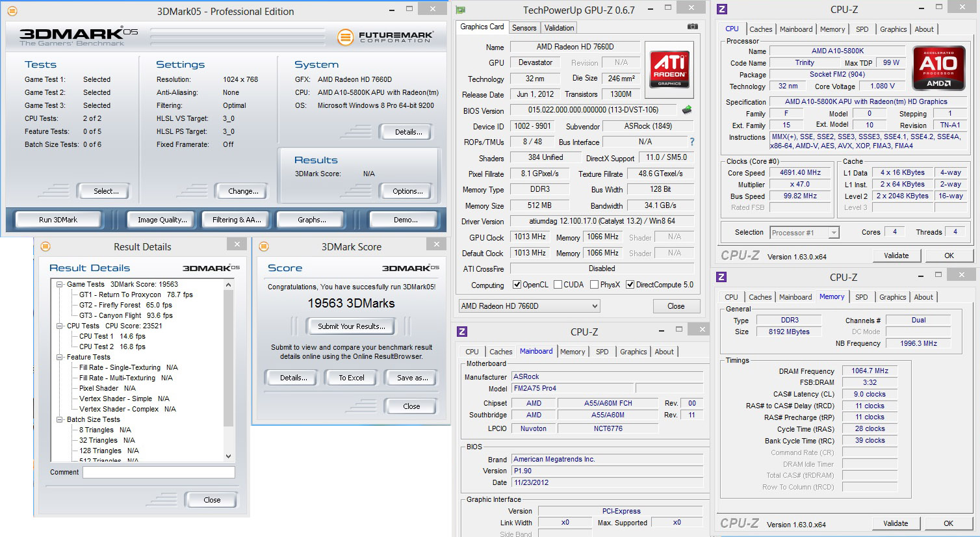
Task: Start the Demo button
Action: point(406,220)
